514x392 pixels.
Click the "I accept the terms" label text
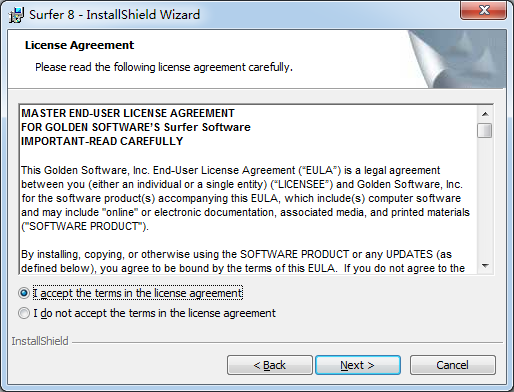(x=138, y=293)
